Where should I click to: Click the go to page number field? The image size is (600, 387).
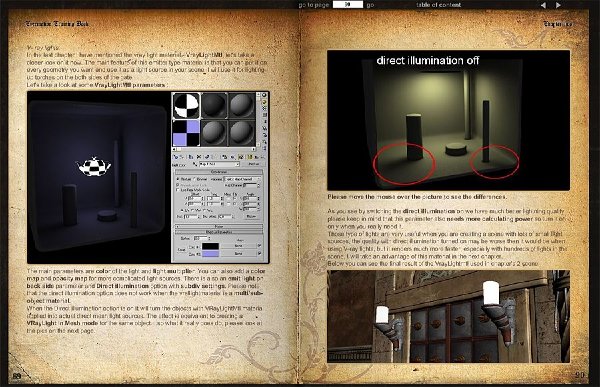[348, 5]
